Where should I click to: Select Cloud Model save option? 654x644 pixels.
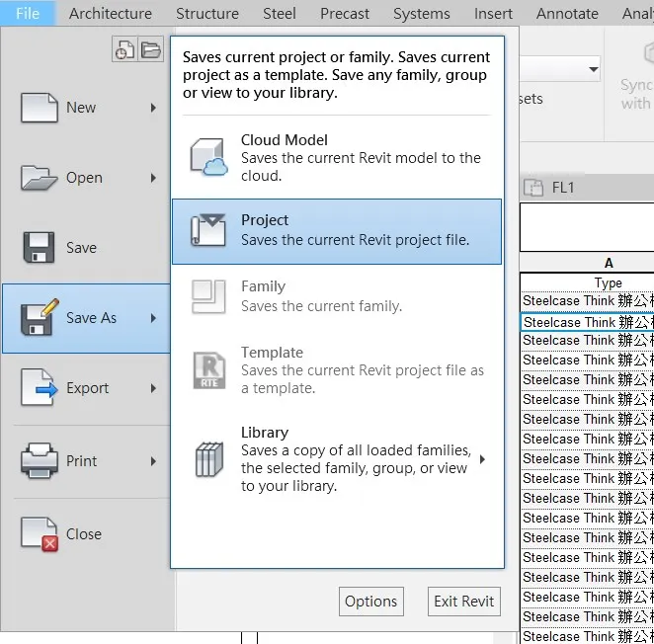click(x=337, y=158)
